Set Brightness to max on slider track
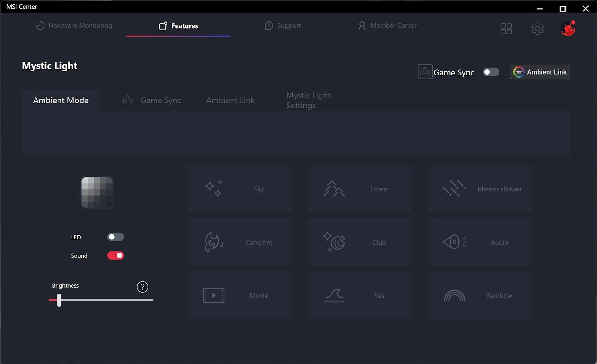 [152, 300]
